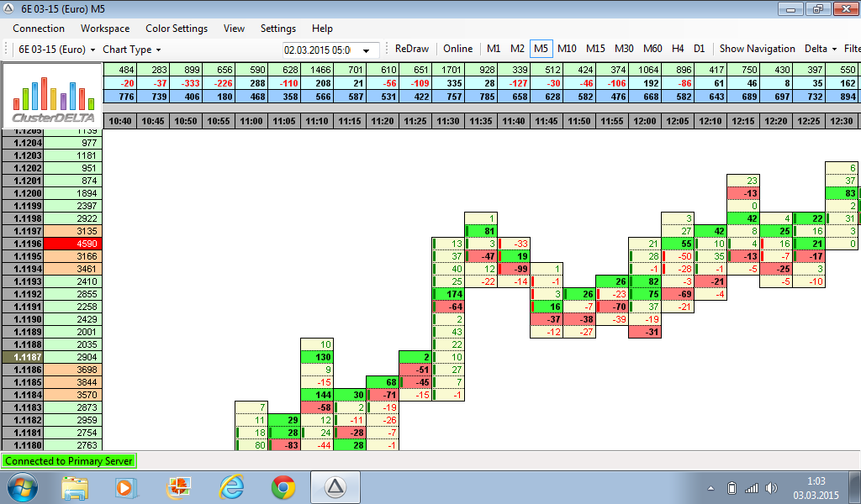The image size is (861, 504).
Task: Click the -83 delta cluster cell
Action: coord(284,445)
